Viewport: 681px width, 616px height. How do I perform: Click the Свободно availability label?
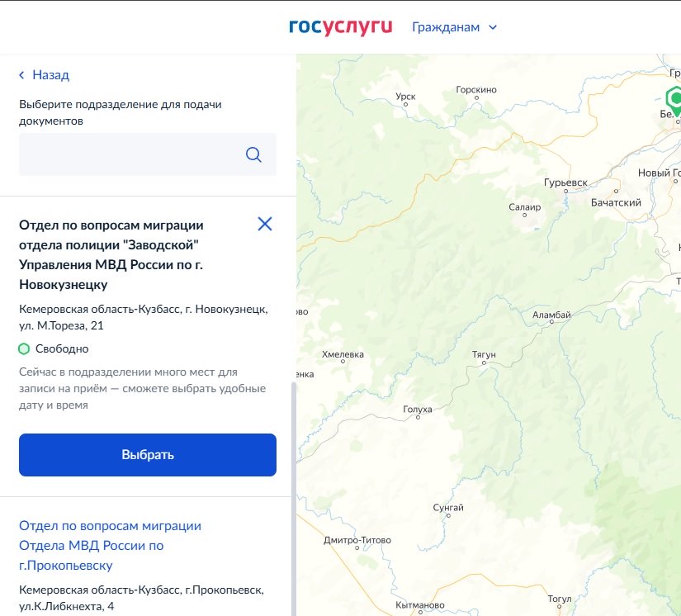click(x=62, y=348)
